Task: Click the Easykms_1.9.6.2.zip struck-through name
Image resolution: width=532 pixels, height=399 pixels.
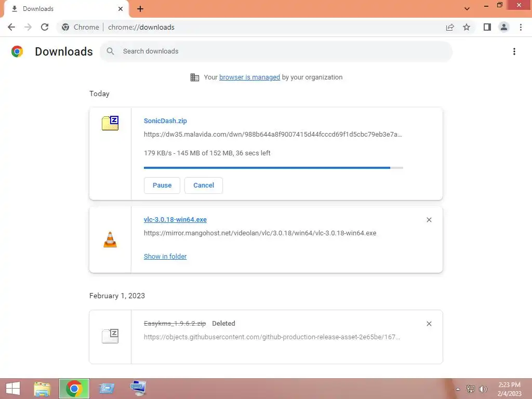Action: 175,323
